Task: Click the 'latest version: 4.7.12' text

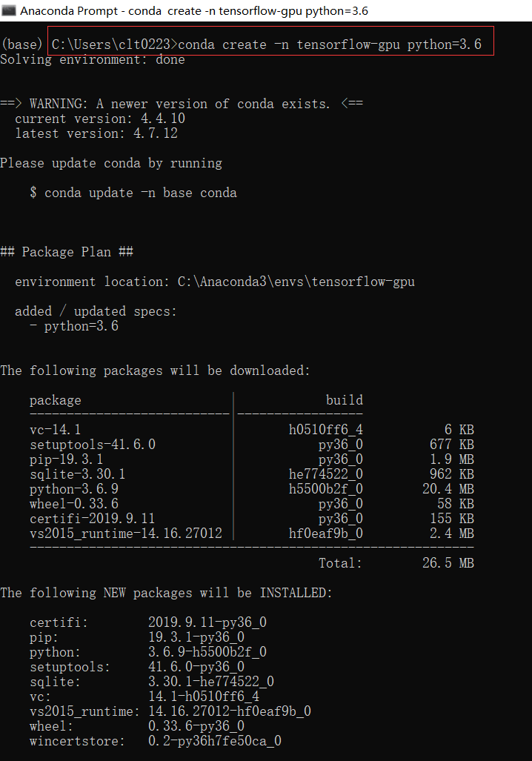Action: tap(96, 133)
